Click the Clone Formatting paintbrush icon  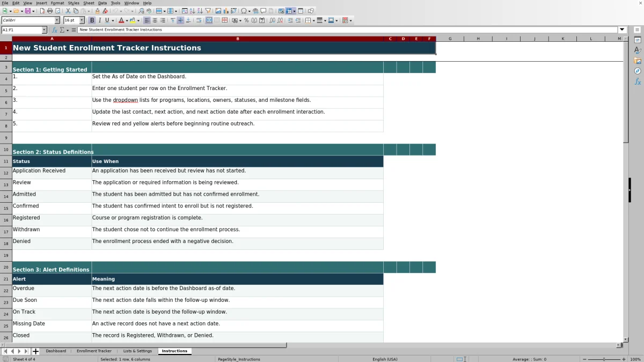point(97,11)
